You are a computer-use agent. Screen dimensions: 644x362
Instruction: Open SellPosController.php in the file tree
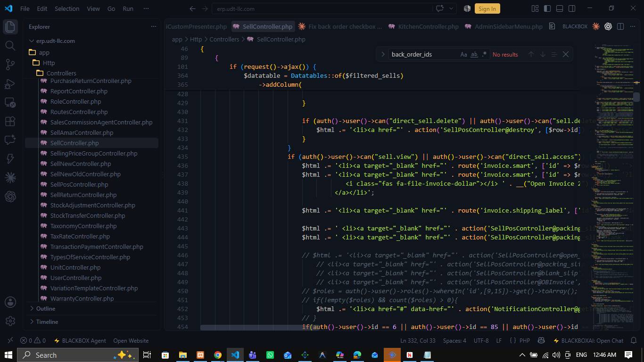(79, 184)
